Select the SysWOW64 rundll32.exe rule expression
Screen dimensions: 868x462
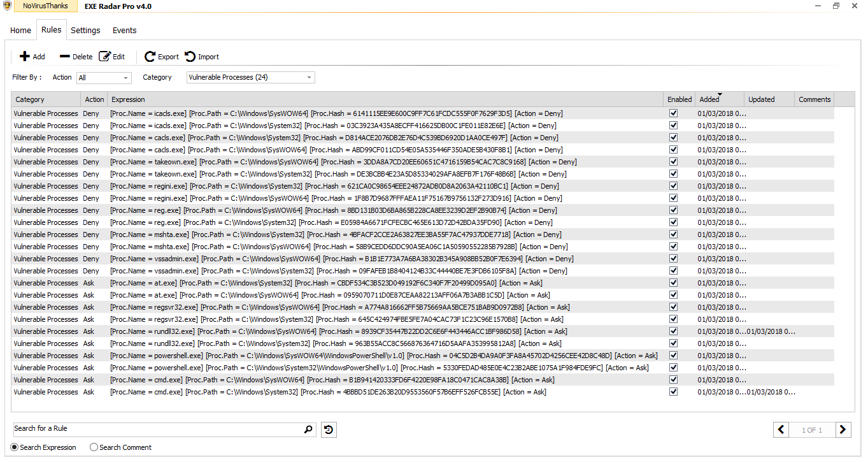pos(339,331)
